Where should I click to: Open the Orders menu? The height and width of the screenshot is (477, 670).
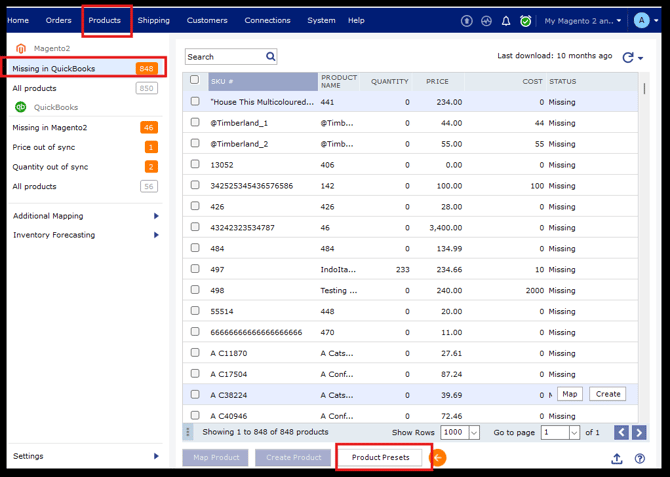click(59, 21)
